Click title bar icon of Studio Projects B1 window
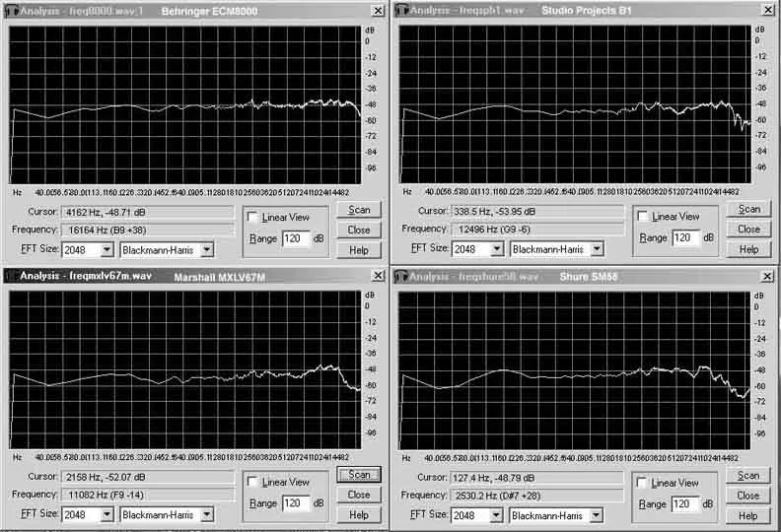Viewport: 781px width, 532px height. click(x=401, y=10)
